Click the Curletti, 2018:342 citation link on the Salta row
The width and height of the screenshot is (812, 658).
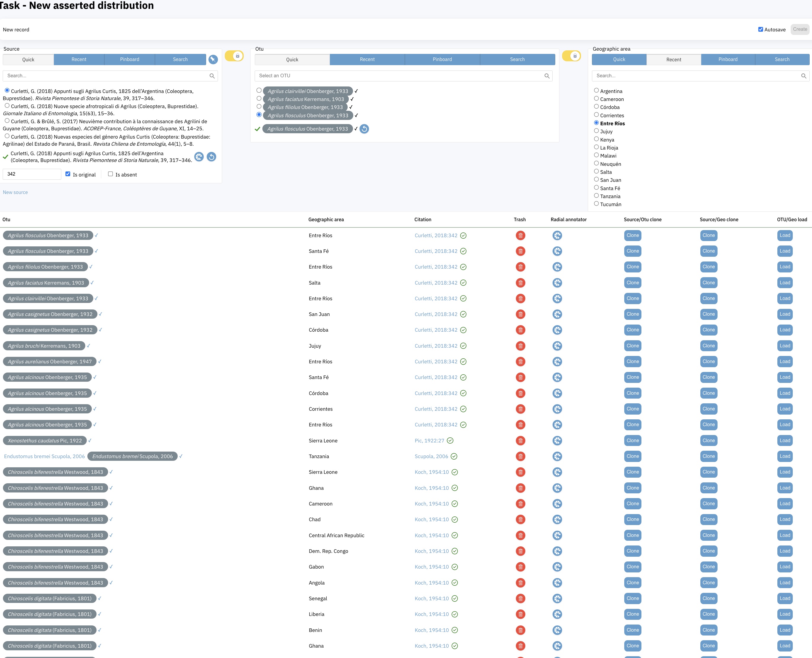pyautogui.click(x=436, y=283)
